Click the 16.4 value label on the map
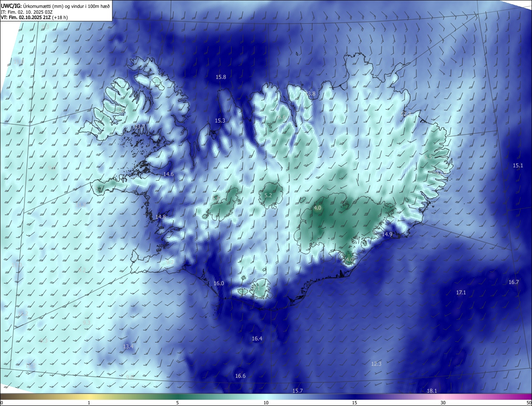The width and height of the screenshot is (532, 406). coord(257,339)
